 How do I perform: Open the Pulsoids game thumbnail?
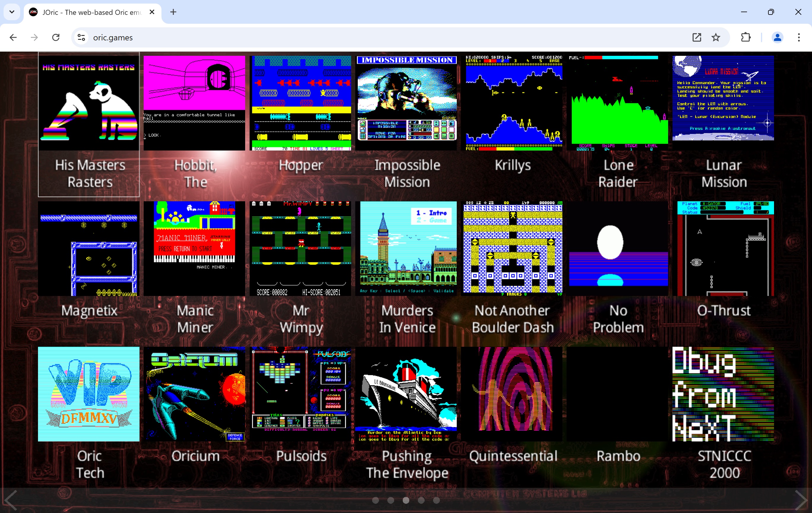click(x=300, y=394)
